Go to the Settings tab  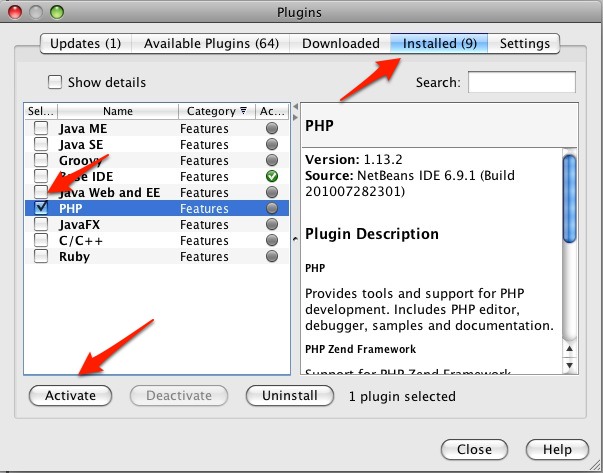point(525,43)
